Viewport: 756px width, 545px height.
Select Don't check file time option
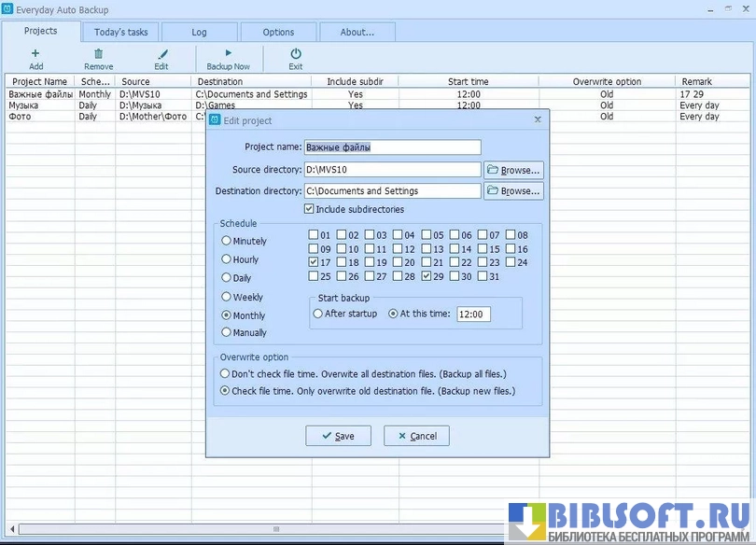coord(225,373)
